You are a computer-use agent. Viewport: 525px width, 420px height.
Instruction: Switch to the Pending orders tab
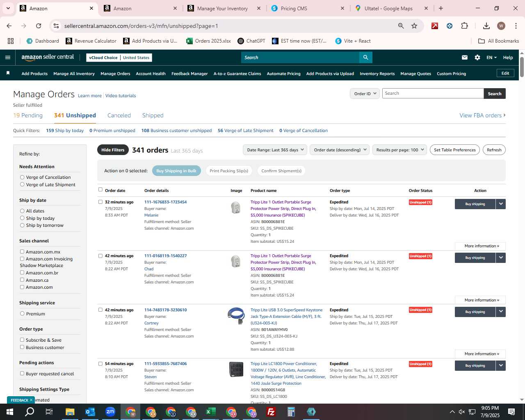(28, 115)
